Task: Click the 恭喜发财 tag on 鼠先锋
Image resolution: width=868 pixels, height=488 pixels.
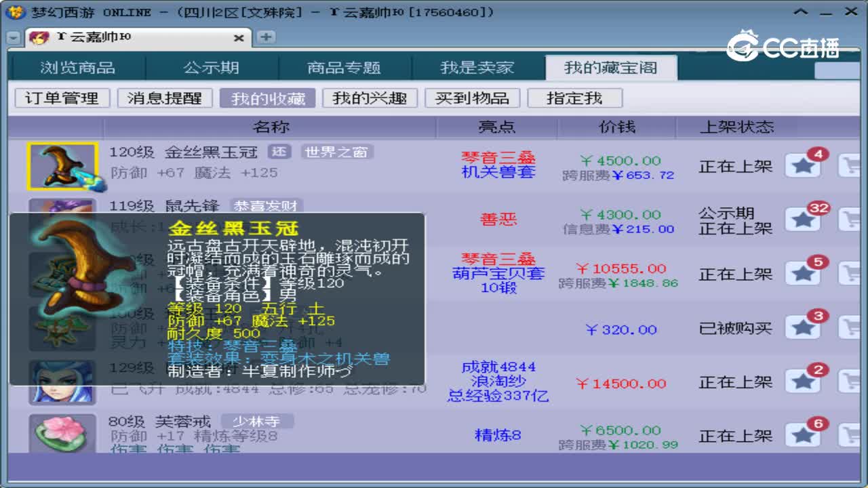Action: (267, 205)
